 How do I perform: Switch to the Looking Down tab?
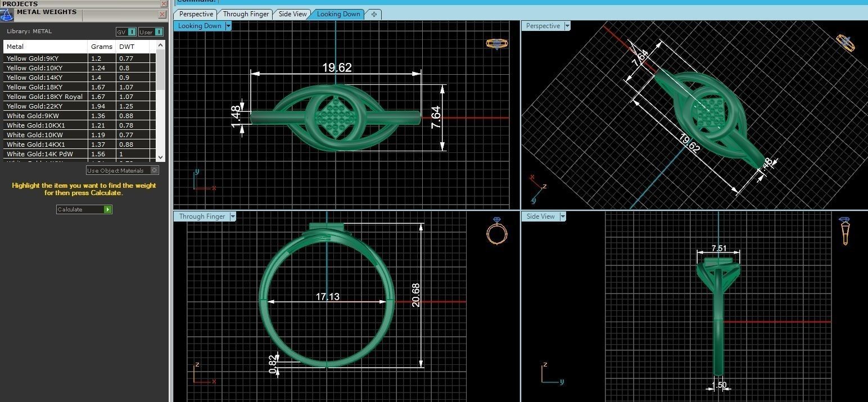tap(338, 14)
